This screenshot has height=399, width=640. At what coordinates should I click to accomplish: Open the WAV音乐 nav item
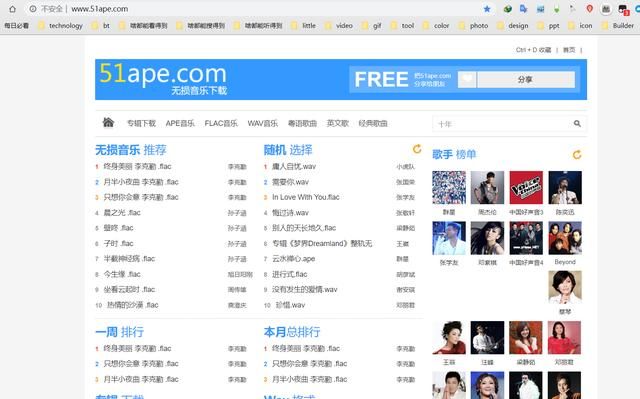tap(262, 123)
